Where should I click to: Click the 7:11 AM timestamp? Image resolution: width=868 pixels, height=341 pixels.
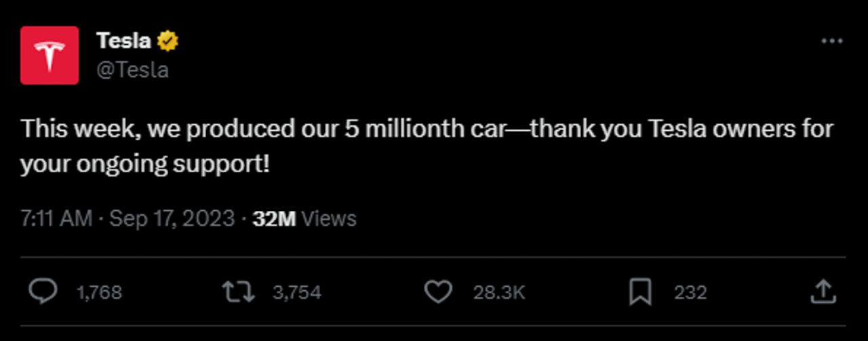tap(56, 219)
